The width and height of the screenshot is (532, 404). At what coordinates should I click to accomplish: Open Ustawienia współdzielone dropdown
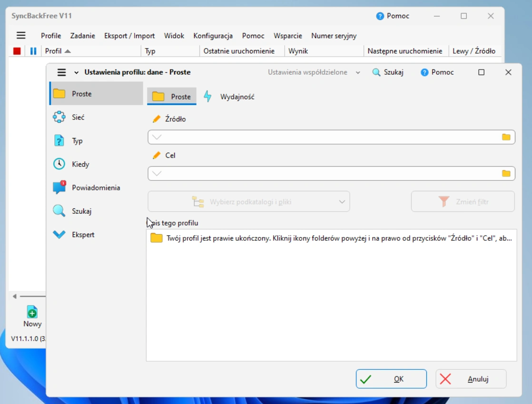point(314,72)
